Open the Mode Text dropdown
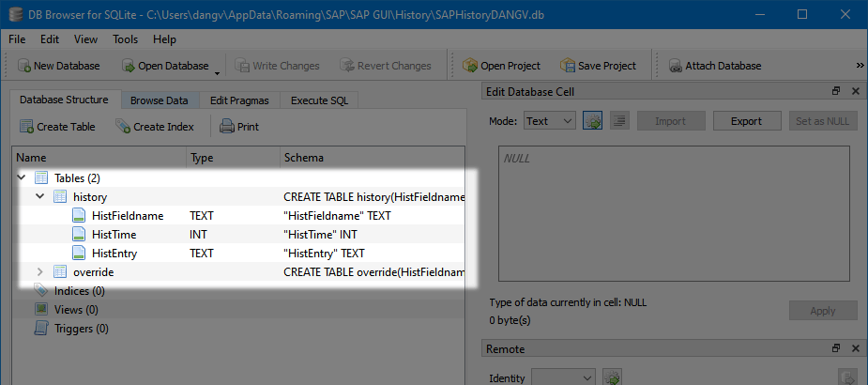 549,121
